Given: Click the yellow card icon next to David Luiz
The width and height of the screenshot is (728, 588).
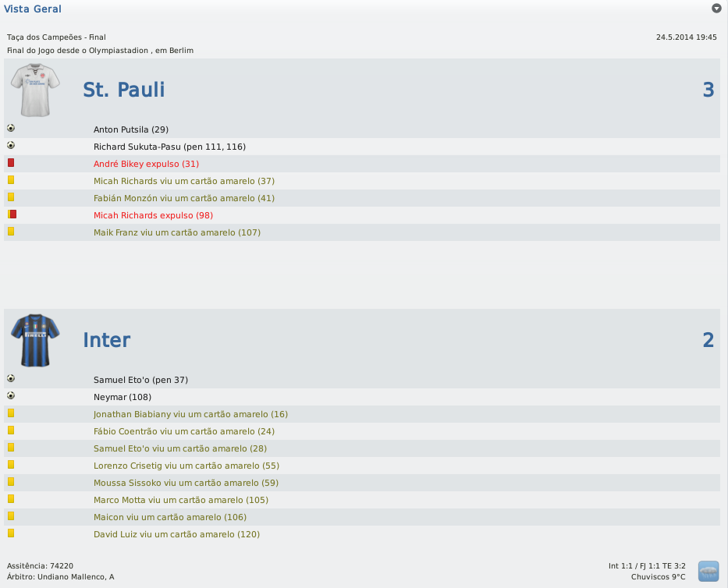Looking at the screenshot, I should tap(11, 533).
